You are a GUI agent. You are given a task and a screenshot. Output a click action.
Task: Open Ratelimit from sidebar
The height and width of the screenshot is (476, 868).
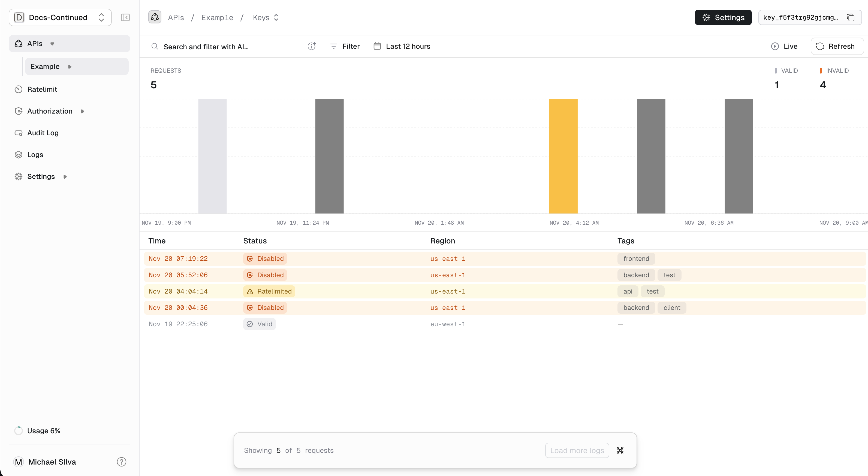click(42, 89)
